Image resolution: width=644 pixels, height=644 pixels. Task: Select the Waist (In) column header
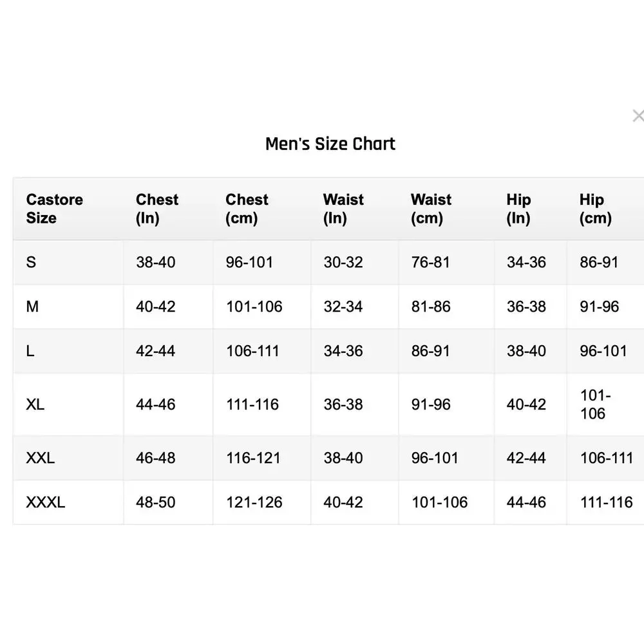point(343,209)
